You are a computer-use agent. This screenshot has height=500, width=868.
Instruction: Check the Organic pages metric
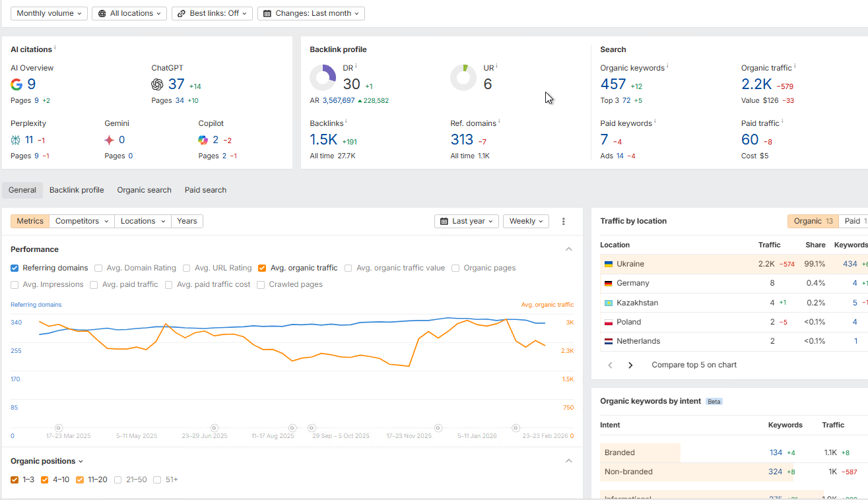(x=456, y=268)
